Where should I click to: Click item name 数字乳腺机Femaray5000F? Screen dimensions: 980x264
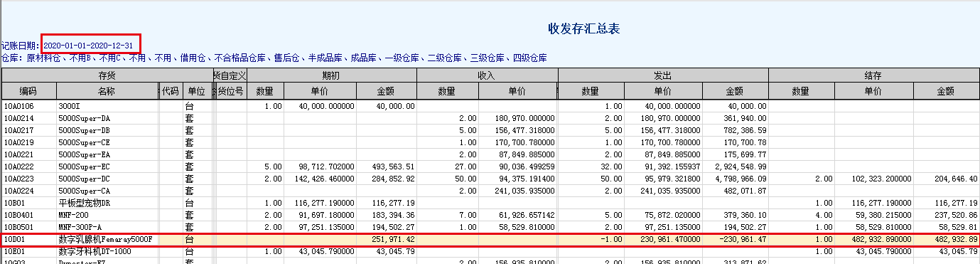click(x=105, y=240)
